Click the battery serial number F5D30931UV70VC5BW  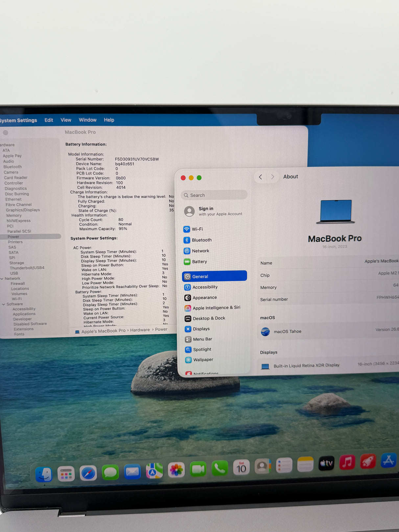137,159
